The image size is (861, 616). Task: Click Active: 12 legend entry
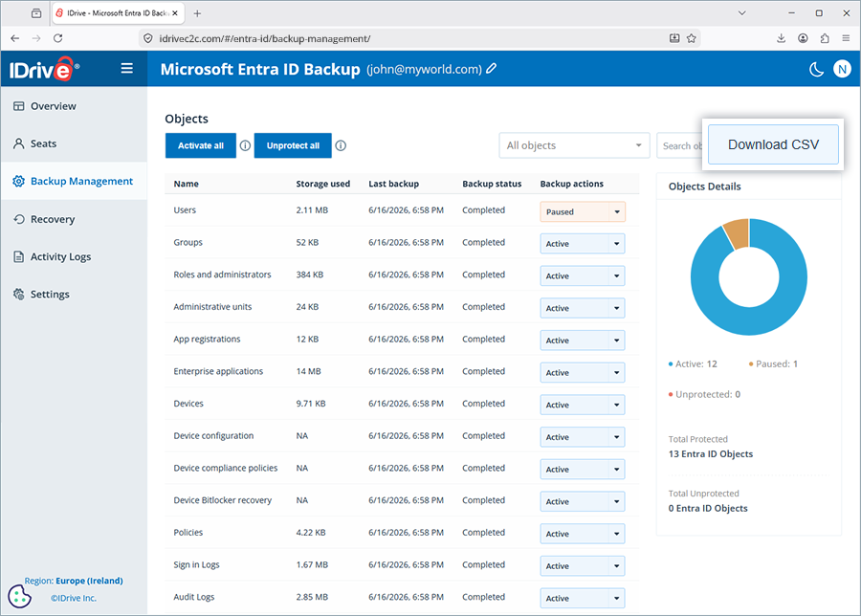coord(693,364)
